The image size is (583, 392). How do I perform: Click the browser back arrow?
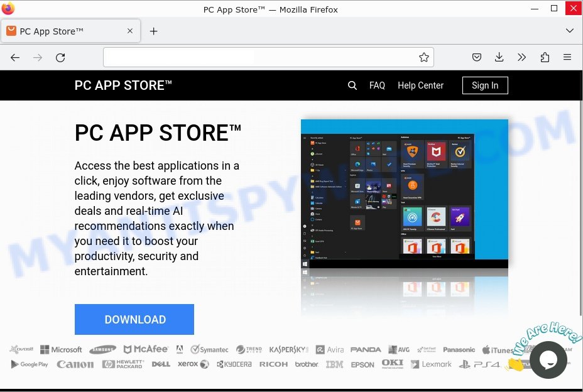point(15,58)
